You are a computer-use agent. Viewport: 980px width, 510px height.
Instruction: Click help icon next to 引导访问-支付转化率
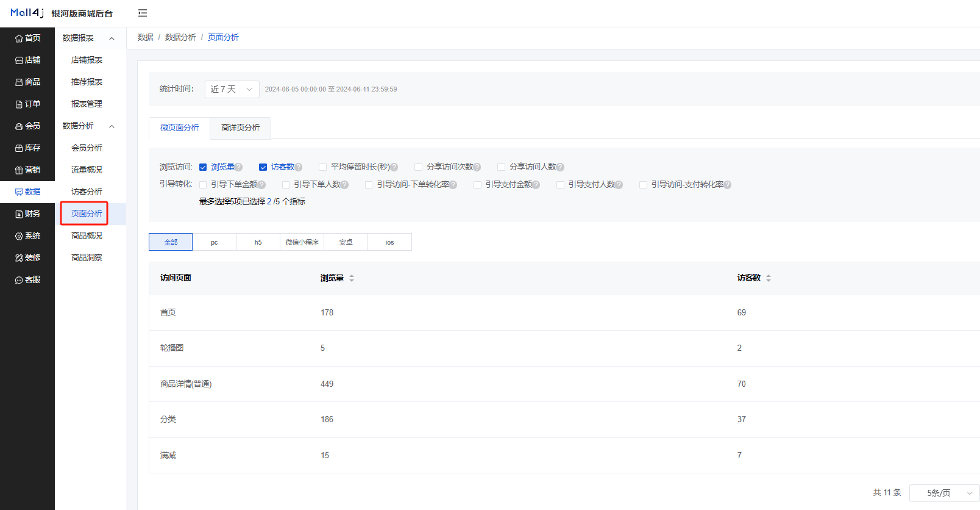(x=727, y=185)
